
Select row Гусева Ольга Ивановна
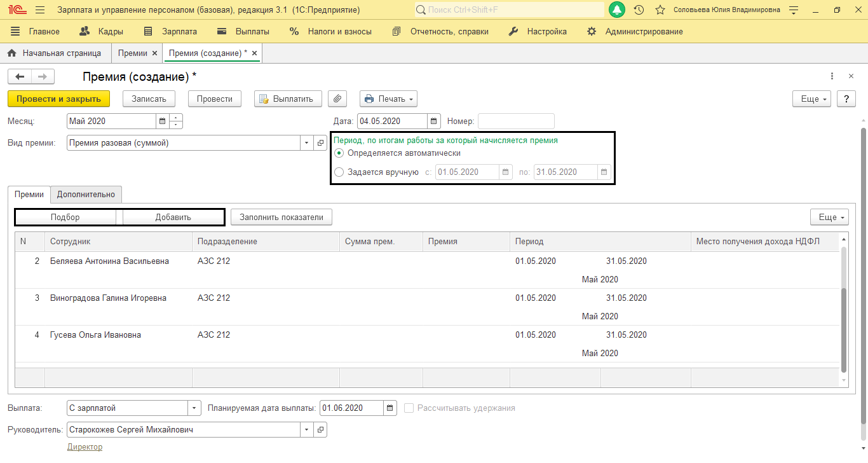tap(427, 344)
